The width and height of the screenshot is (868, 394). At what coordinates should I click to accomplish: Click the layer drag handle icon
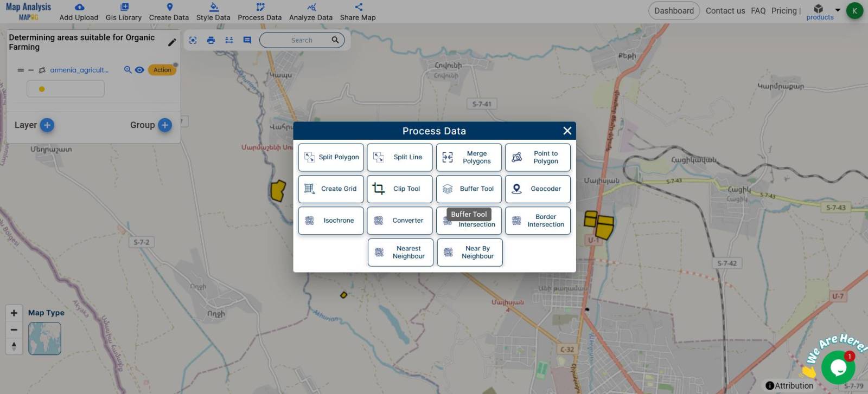[x=21, y=70]
